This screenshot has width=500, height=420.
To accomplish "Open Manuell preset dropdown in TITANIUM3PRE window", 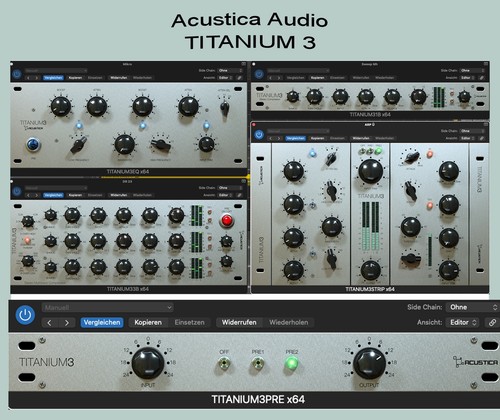I will [107, 307].
